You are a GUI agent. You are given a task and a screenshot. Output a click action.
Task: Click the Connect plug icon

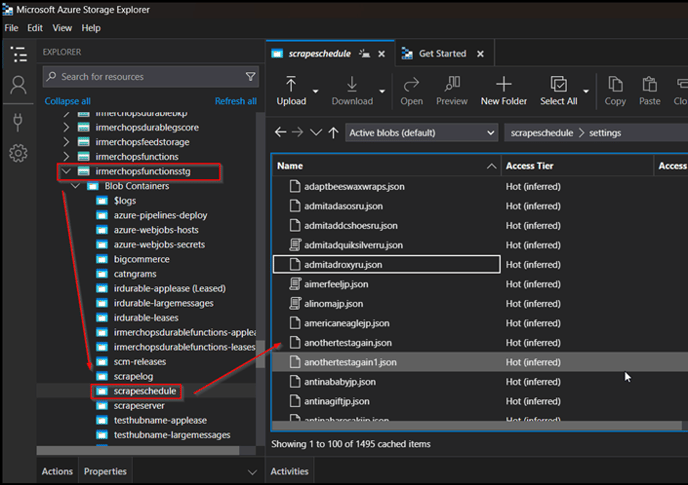pos(18,122)
